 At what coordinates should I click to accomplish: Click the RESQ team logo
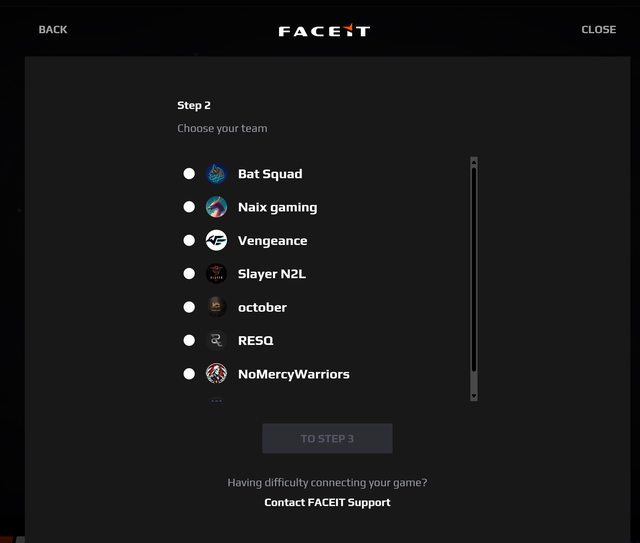pyautogui.click(x=216, y=340)
